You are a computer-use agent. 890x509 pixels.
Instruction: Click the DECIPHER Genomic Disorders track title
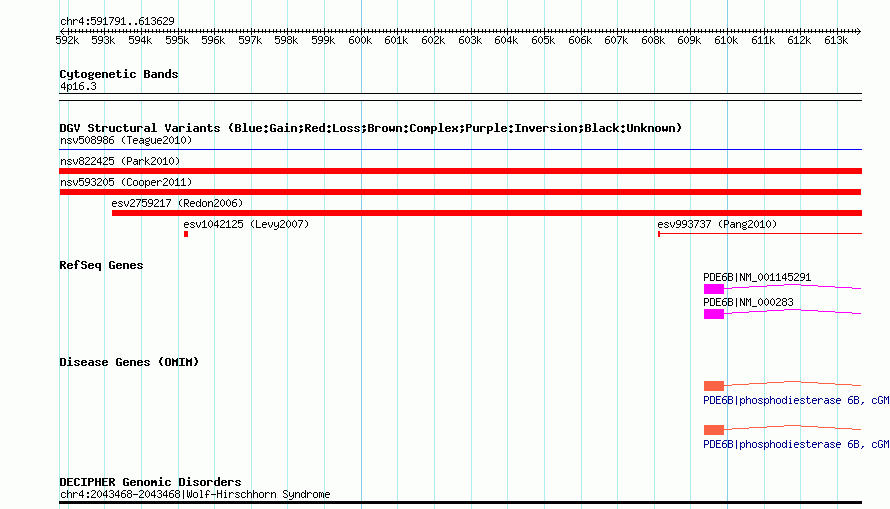click(x=150, y=482)
